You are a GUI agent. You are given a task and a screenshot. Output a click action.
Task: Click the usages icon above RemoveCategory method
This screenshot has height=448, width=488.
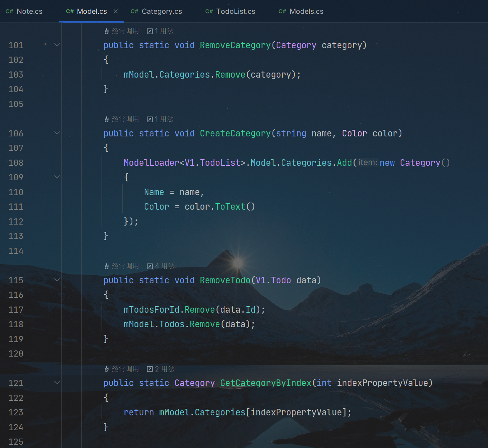(150, 31)
